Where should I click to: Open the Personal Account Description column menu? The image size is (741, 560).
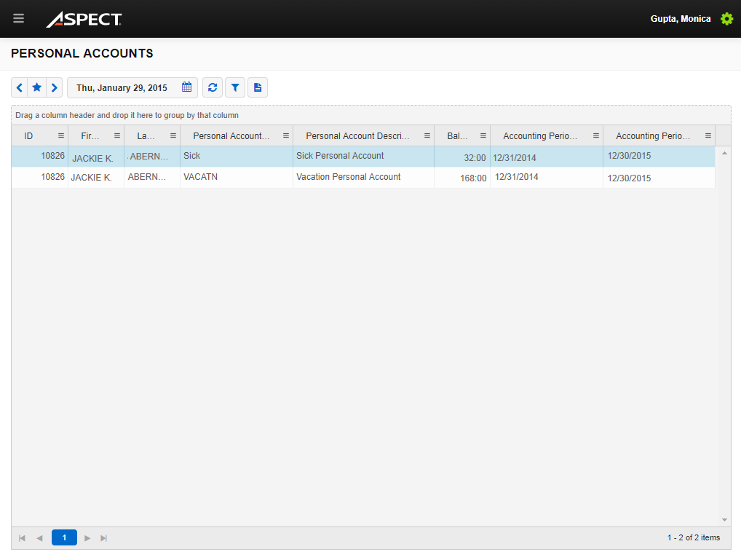point(426,135)
